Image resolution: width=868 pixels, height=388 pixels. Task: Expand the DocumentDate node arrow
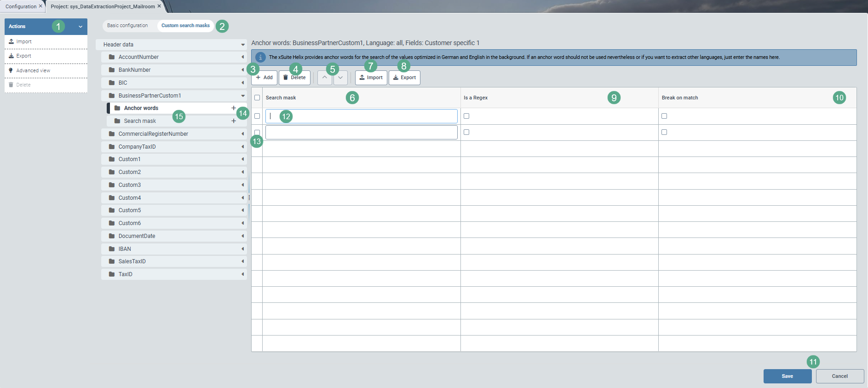click(x=243, y=236)
